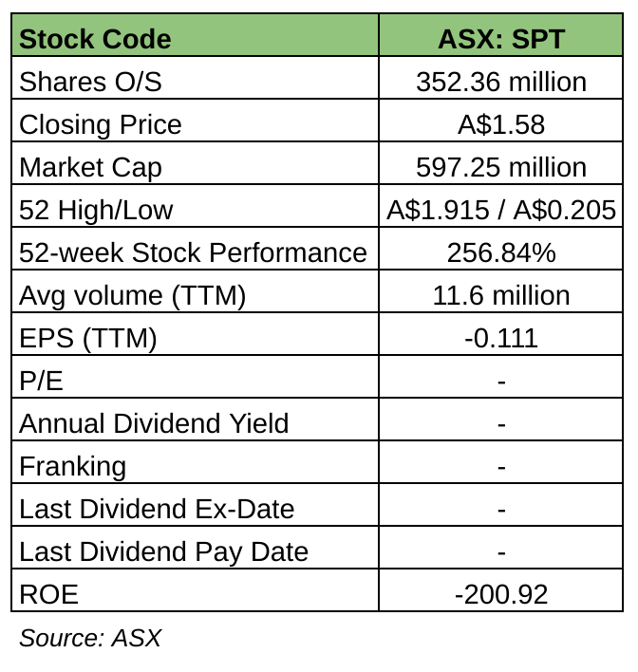Select the 256.84% performance value
The height and width of the screenshot is (672, 638).
(500, 253)
